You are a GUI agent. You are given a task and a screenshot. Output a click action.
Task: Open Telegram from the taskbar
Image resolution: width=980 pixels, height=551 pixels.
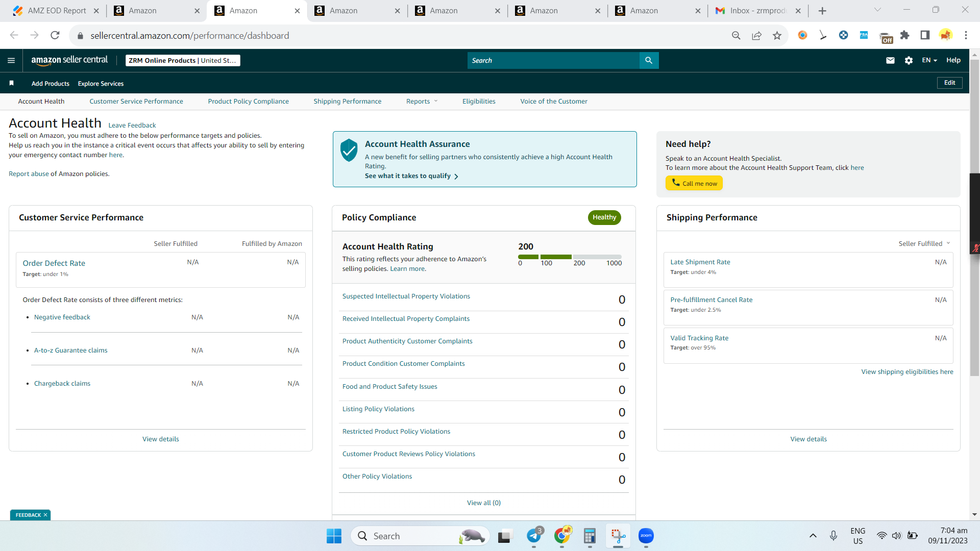tap(534, 536)
